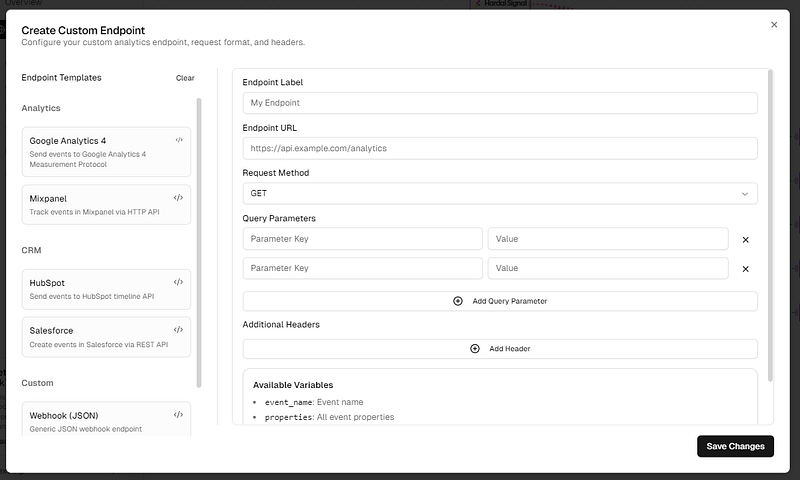
Task: Click the Custom category heading
Action: (37, 383)
